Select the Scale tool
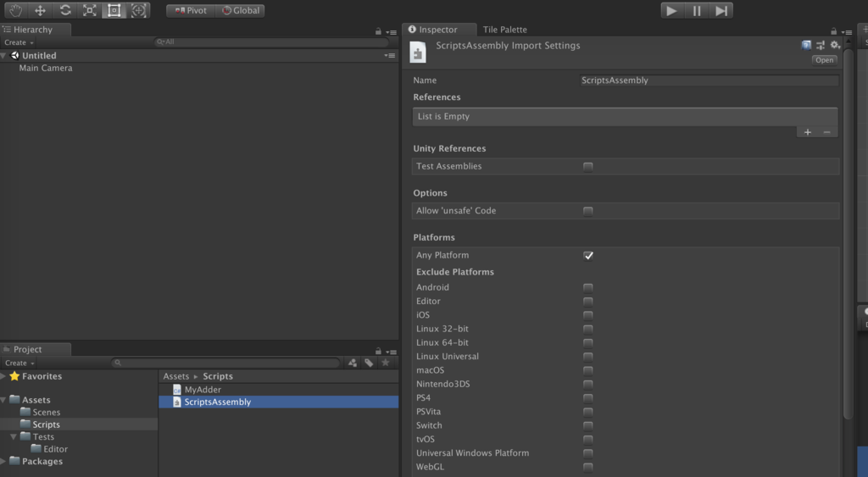 point(90,10)
